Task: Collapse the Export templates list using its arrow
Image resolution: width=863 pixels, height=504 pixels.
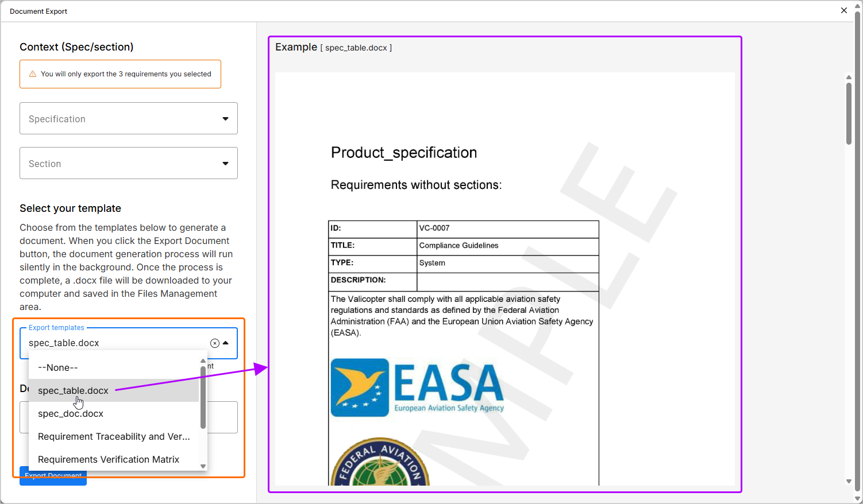Action: 226,343
